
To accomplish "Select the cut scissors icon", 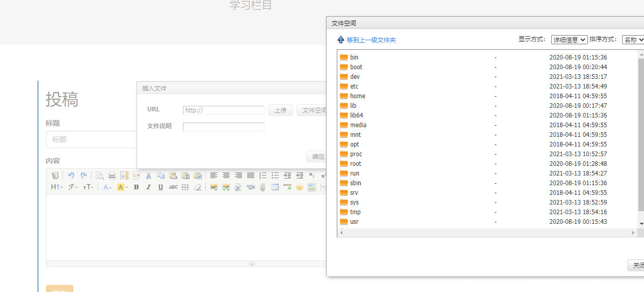I will pos(148,176).
